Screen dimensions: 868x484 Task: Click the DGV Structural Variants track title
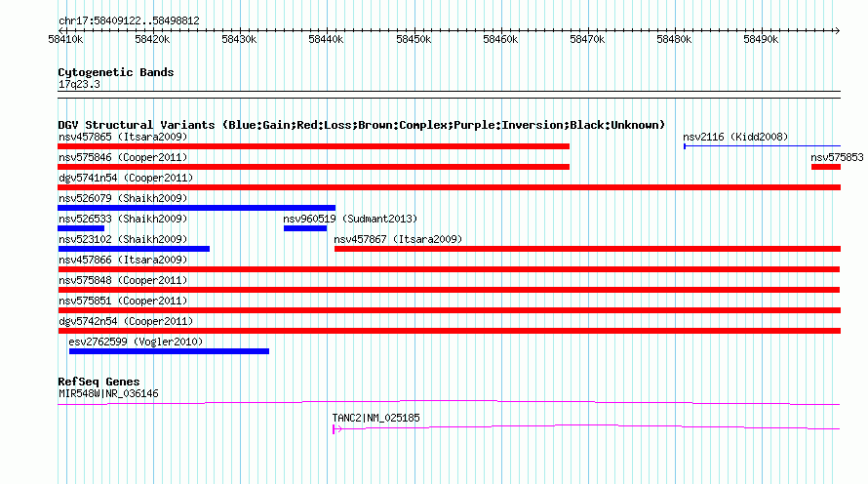coord(362,125)
